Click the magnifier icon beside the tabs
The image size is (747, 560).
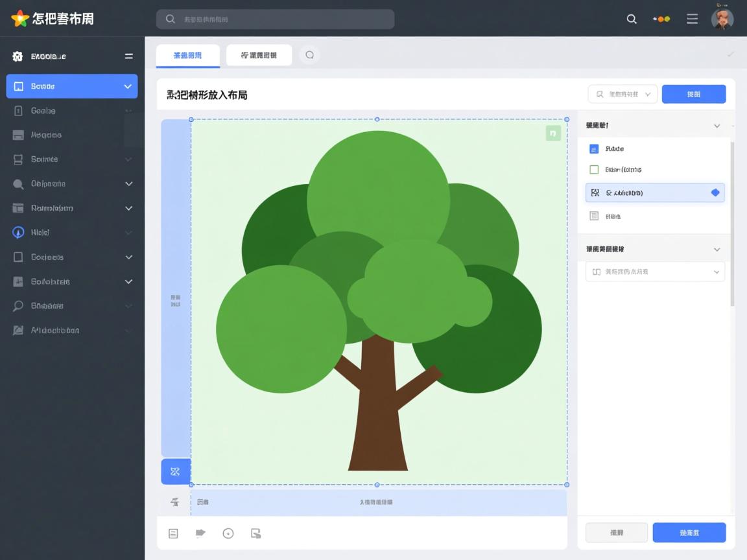point(309,55)
